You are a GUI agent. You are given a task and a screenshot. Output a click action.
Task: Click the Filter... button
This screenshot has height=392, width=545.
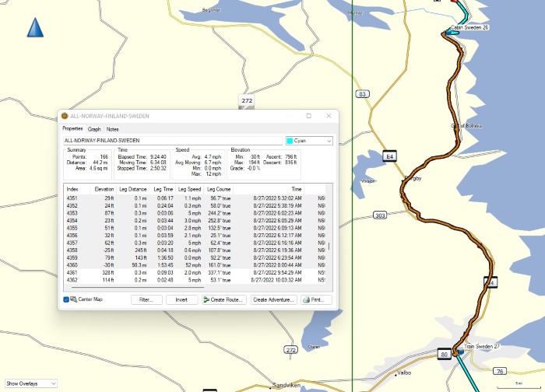point(146,299)
